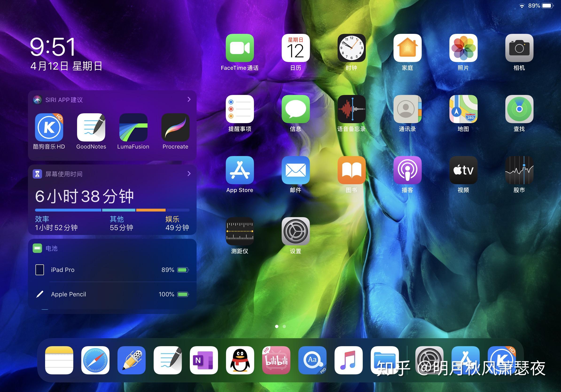Open QQ from the dock

(240, 360)
